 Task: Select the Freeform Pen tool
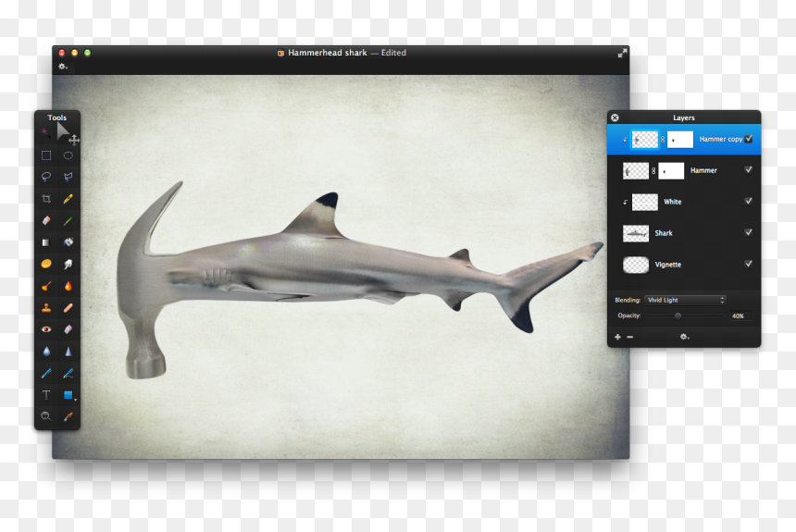click(x=68, y=373)
